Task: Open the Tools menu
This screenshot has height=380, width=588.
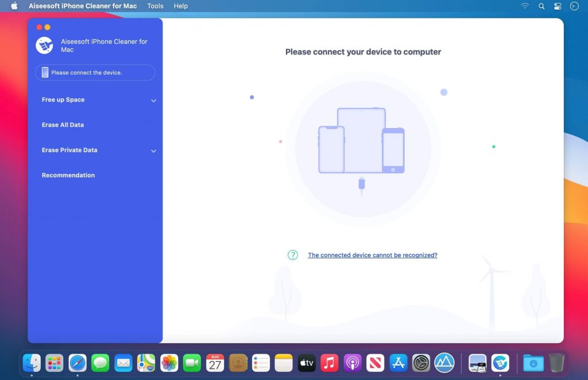Action: pyautogui.click(x=154, y=6)
